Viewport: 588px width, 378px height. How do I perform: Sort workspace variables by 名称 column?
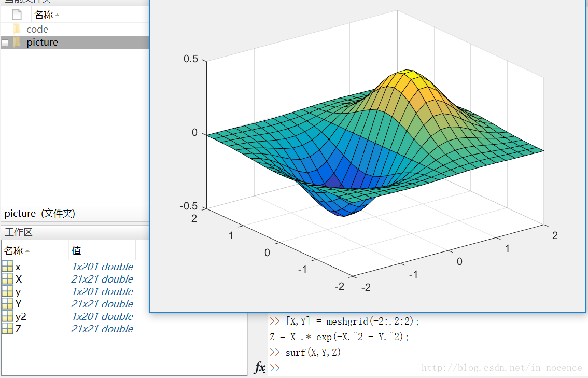(x=17, y=251)
